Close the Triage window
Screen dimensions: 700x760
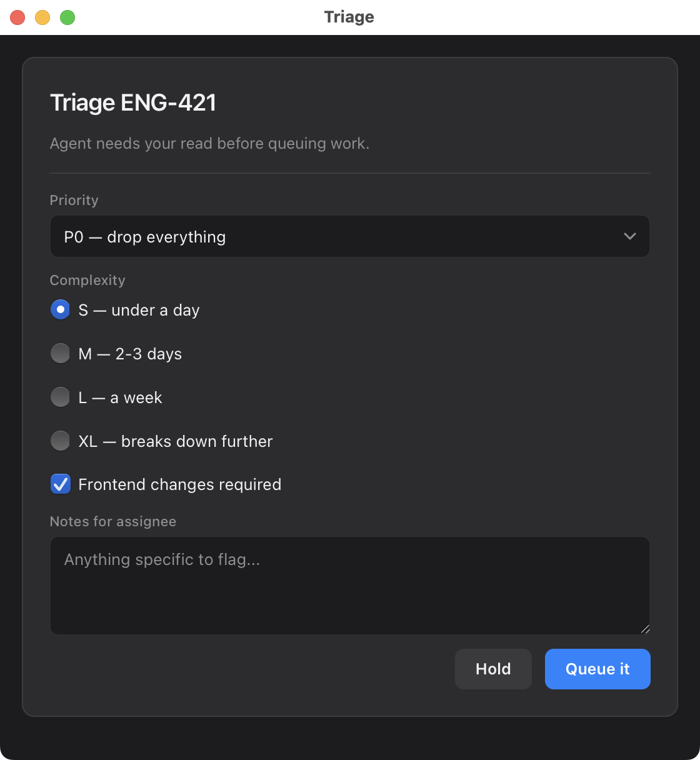pos(17,17)
